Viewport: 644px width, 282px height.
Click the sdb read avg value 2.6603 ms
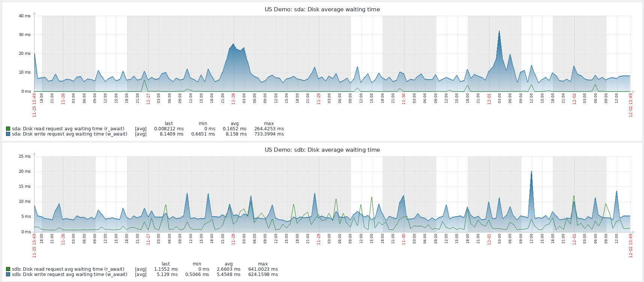(x=229, y=269)
